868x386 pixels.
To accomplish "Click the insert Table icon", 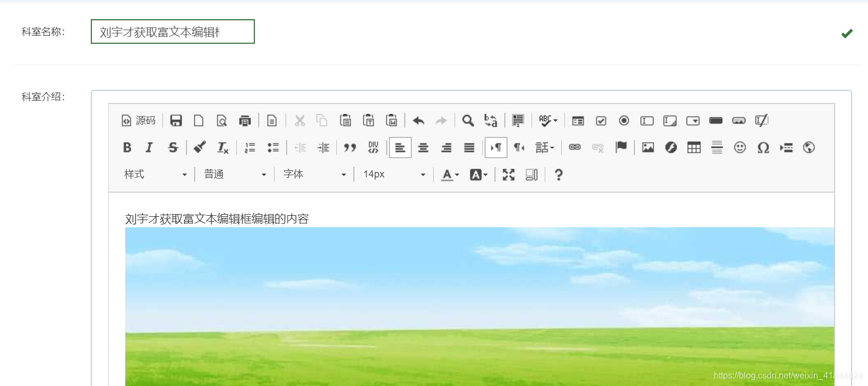I will click(x=694, y=147).
